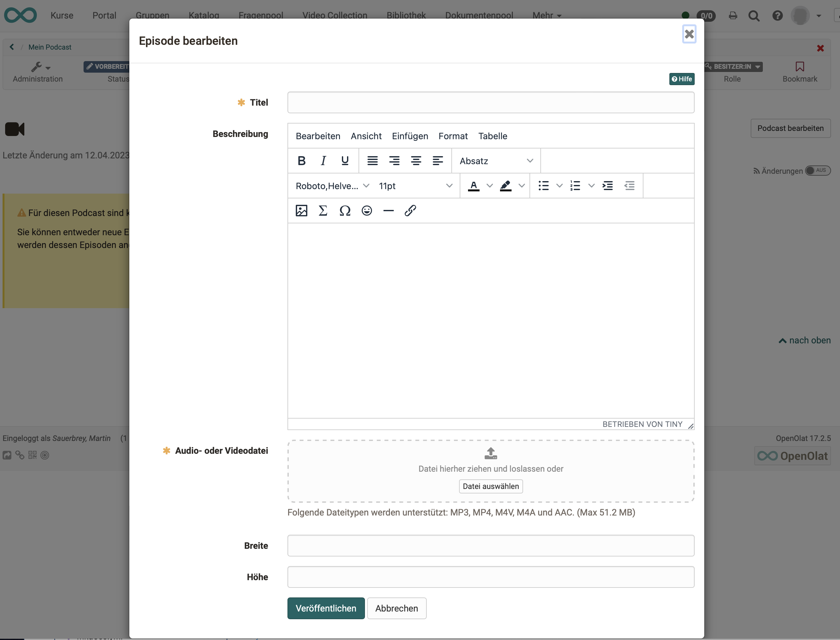The image size is (840, 640).
Task: Click the background highlight color button
Action: [x=505, y=186]
